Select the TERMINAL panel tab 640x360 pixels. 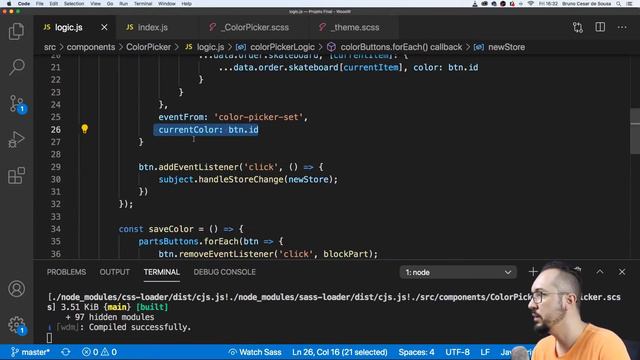[161, 272]
